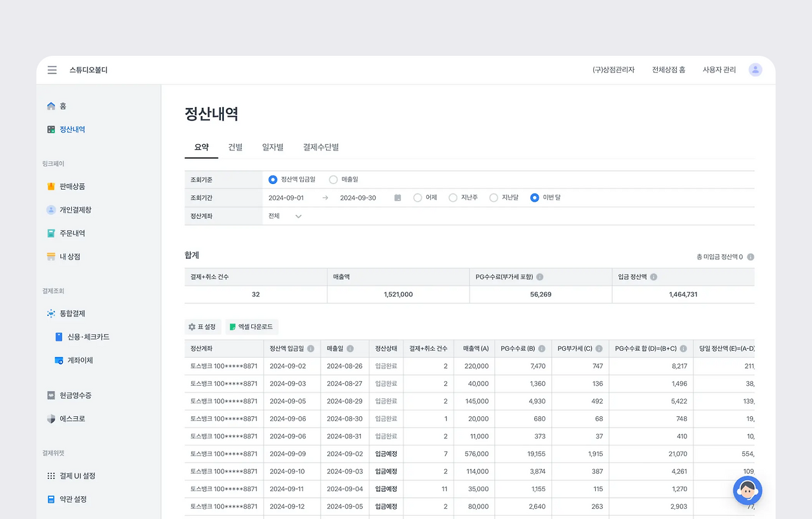Click the 2024-09-12 입금일 cell

coord(292,506)
